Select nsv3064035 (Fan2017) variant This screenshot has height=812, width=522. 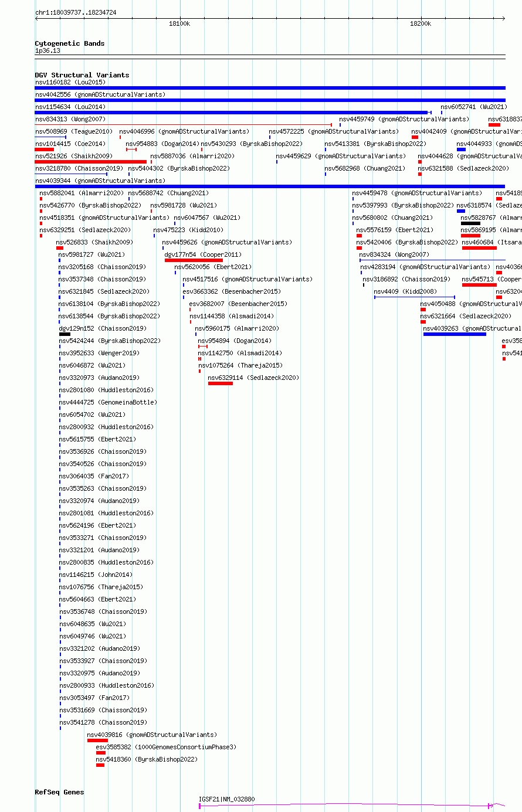pos(94,476)
